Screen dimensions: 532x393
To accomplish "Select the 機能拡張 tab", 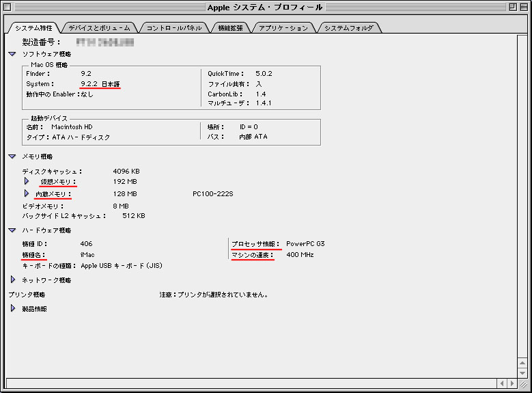I will pos(230,28).
